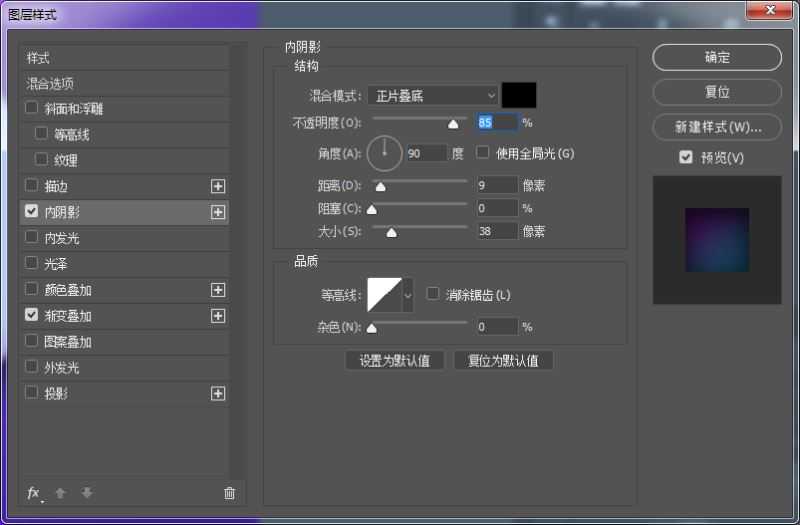
Task: Toggle 使用全局光 checkbox
Action: (x=483, y=153)
